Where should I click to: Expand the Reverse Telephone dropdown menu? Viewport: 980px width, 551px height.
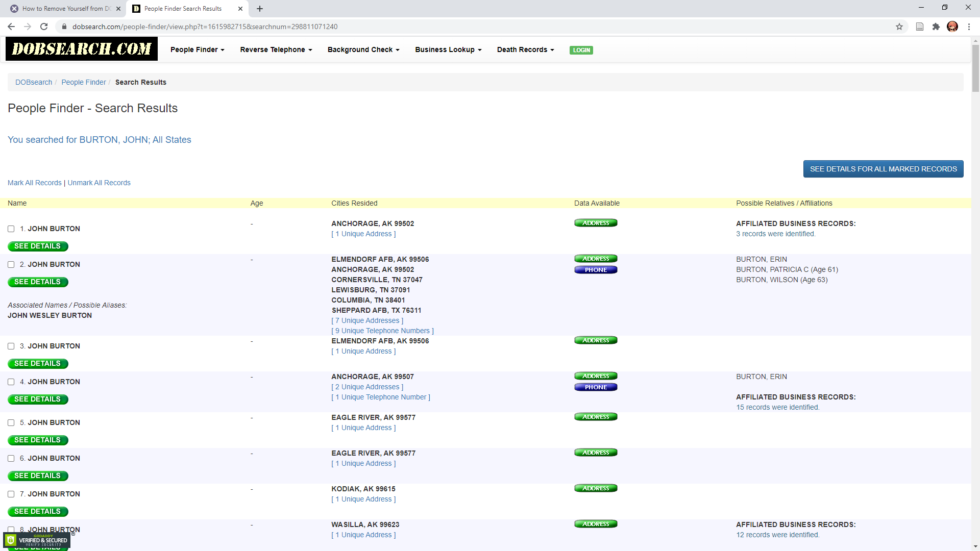276,49
